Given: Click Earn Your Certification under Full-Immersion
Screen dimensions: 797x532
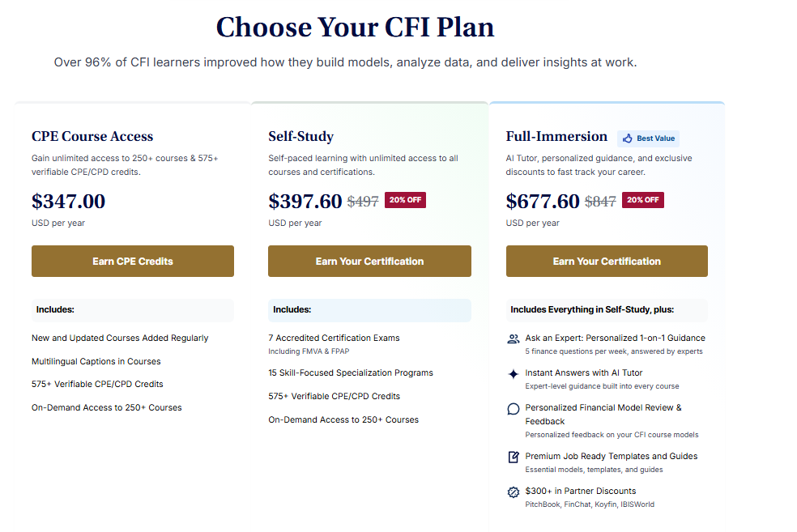Looking at the screenshot, I should coord(607,262).
